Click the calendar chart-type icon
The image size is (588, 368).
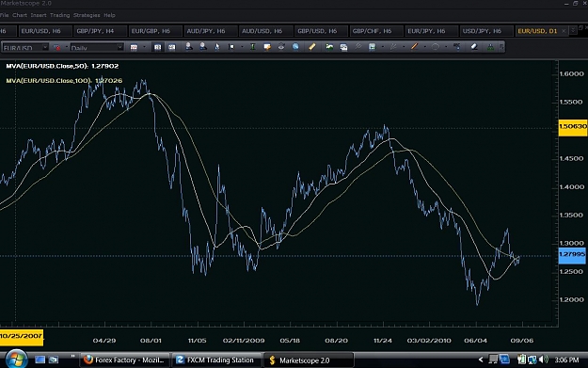click(x=134, y=47)
